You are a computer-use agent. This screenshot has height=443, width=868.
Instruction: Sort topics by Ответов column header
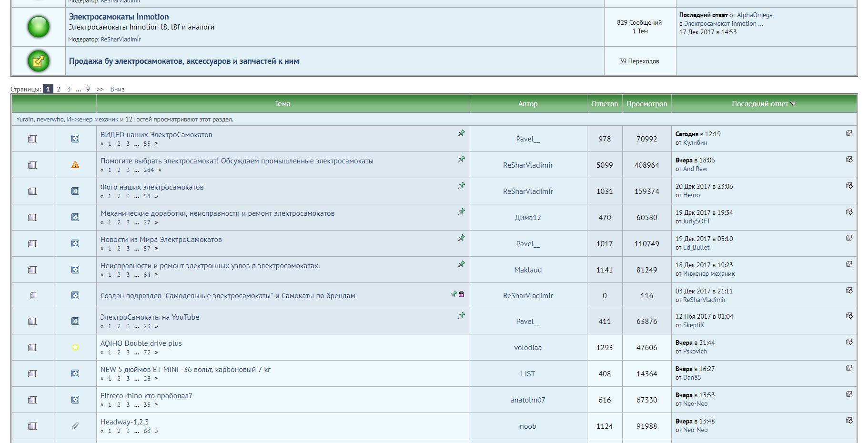tap(604, 104)
